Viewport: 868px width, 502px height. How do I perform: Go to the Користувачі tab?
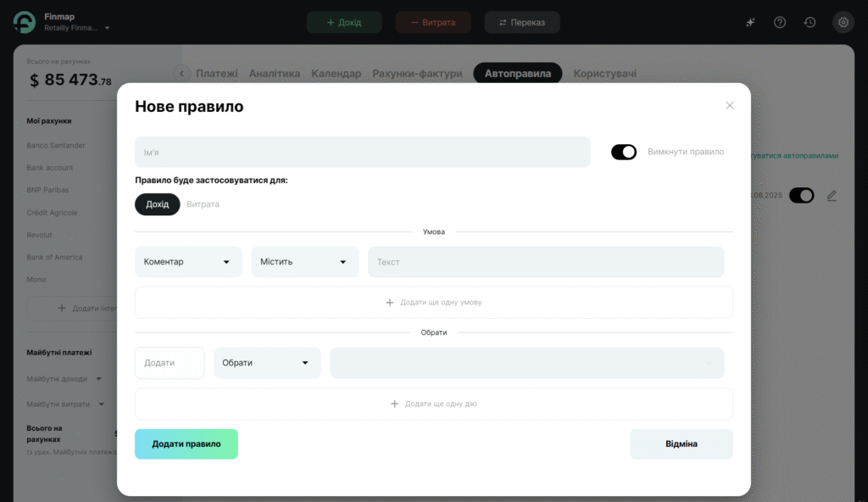tap(604, 74)
